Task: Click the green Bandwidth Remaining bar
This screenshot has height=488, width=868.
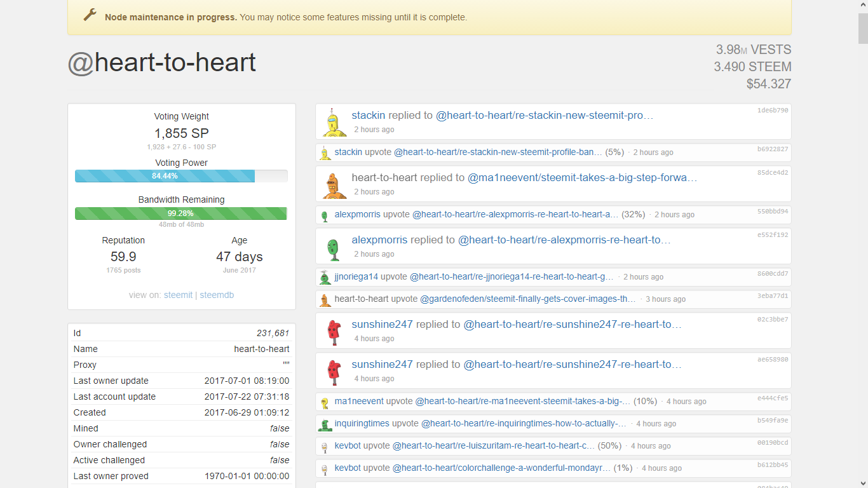Action: (x=181, y=213)
